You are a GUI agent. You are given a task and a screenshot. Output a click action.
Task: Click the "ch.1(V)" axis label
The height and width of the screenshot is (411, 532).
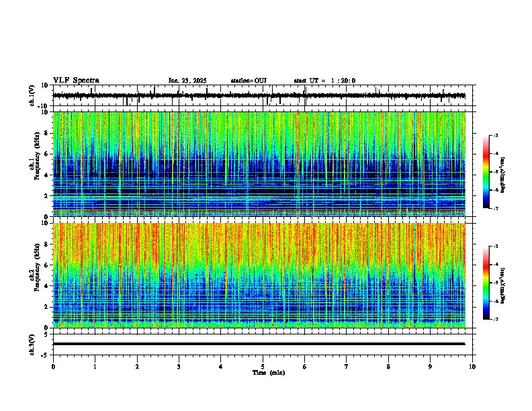click(32, 95)
